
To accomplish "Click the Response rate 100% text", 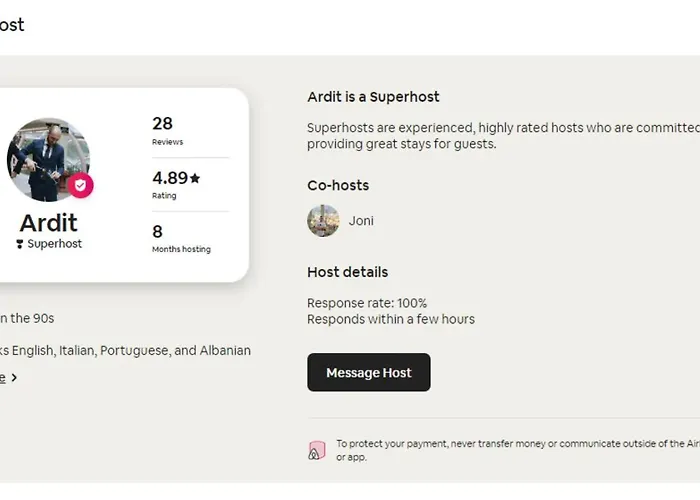I will tap(367, 303).
